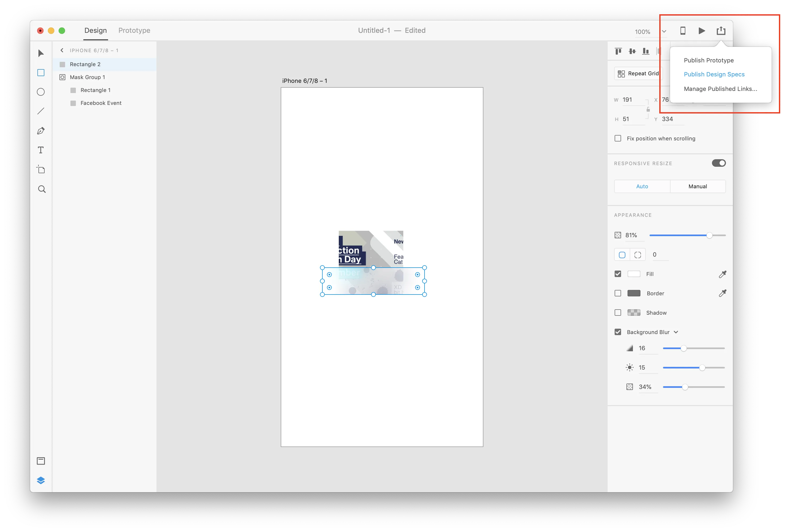Viewport: 791px width, 532px height.
Task: Expand the Background Blur dropdown
Action: point(676,332)
